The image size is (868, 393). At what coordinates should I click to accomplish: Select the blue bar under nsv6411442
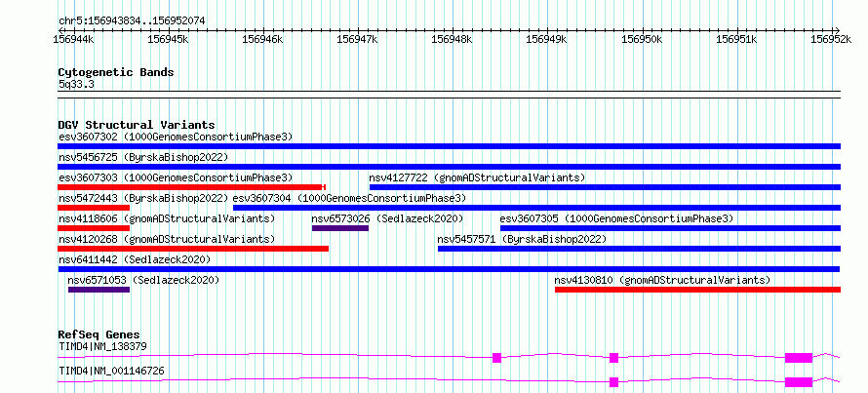click(449, 269)
